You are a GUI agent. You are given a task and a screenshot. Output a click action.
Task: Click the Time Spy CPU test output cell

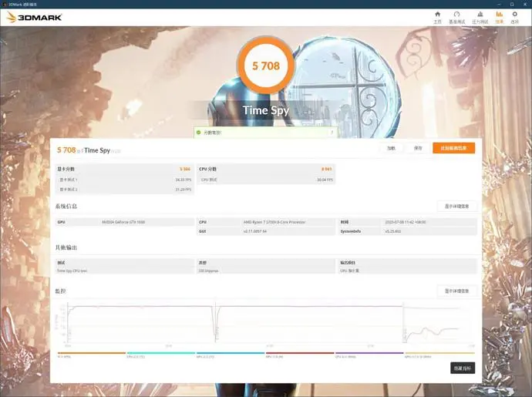click(124, 271)
